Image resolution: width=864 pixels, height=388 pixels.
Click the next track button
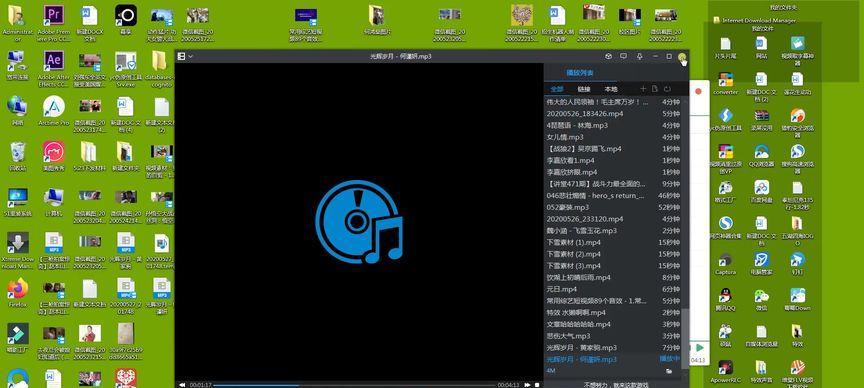(x=527, y=385)
